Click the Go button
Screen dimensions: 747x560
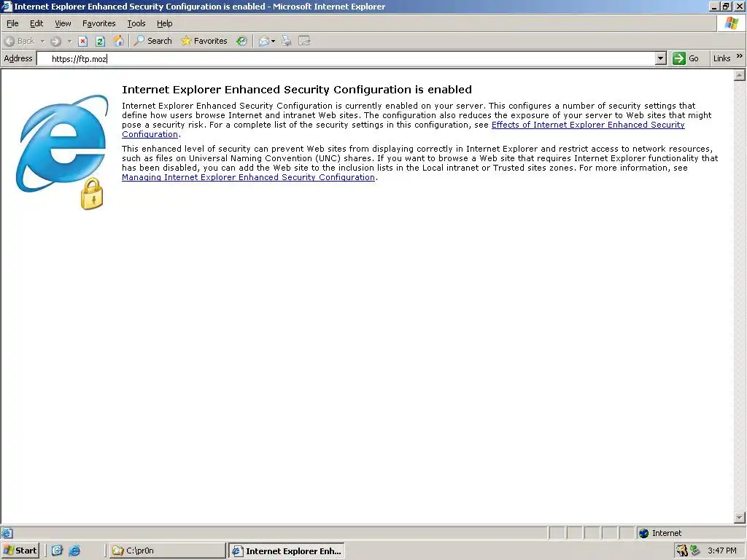click(x=686, y=58)
